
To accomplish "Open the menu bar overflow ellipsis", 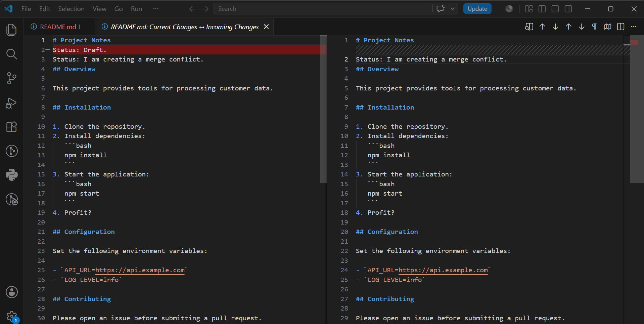I will tap(155, 9).
